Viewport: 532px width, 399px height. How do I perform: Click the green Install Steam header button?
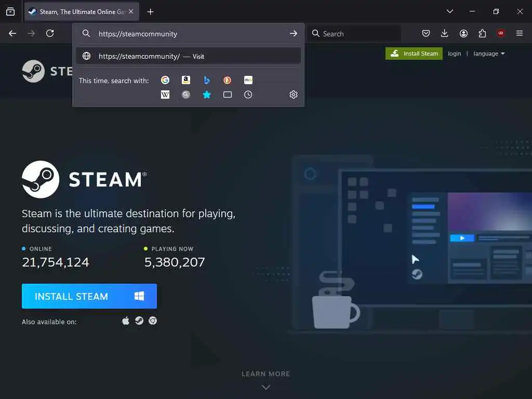coord(414,54)
